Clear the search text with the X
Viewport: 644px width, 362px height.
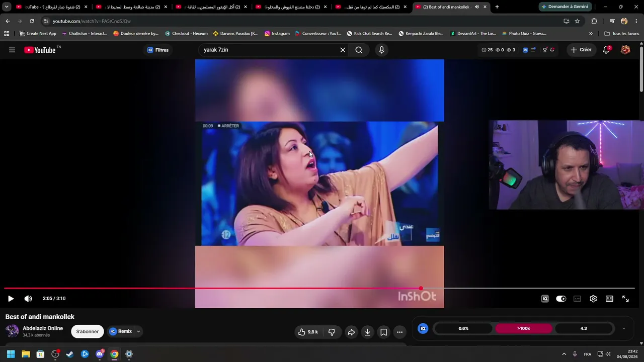pos(343,50)
